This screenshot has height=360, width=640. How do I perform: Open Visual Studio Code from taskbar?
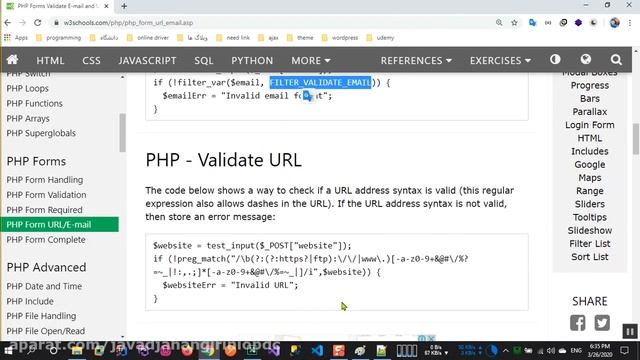(317, 351)
